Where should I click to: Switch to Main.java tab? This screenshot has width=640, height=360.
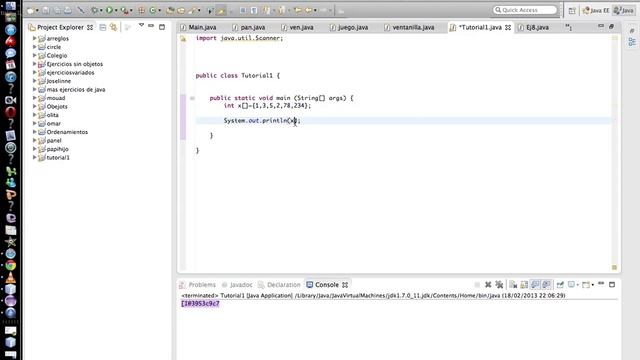point(198,27)
